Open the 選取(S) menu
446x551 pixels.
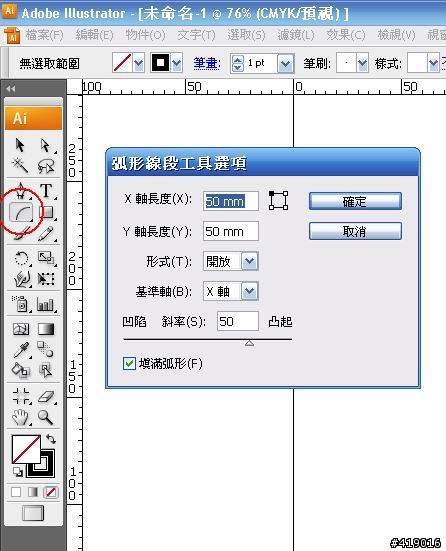pyautogui.click(x=246, y=35)
